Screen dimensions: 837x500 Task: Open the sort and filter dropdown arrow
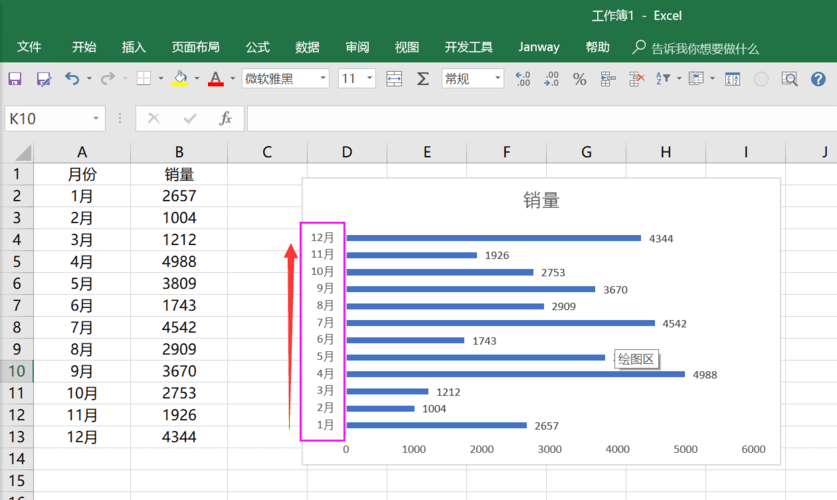pos(679,79)
